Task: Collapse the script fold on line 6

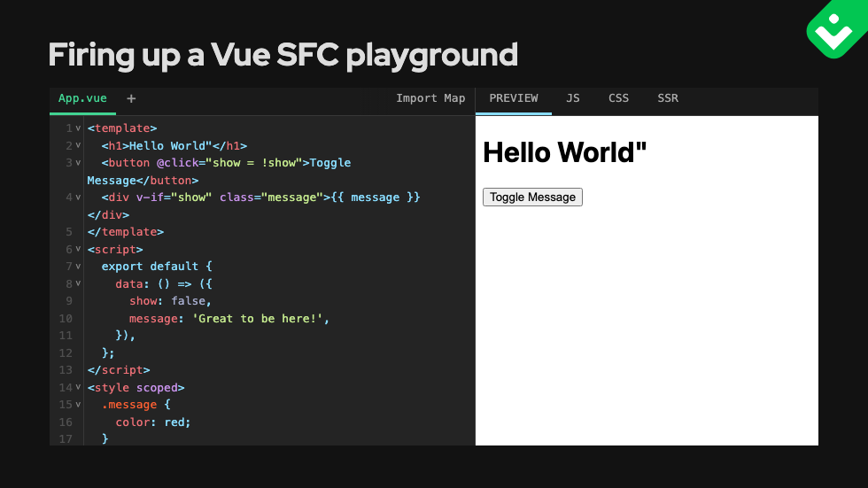Action: click(x=78, y=250)
